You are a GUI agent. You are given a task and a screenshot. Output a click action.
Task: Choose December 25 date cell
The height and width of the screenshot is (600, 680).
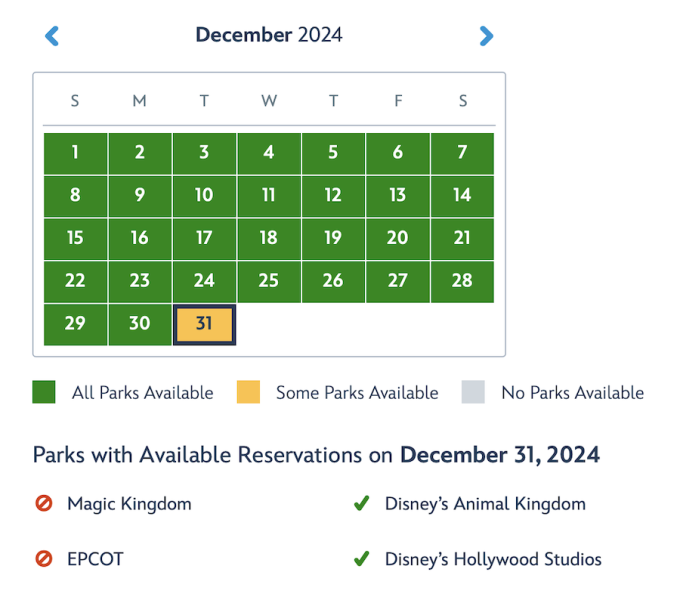(x=268, y=281)
